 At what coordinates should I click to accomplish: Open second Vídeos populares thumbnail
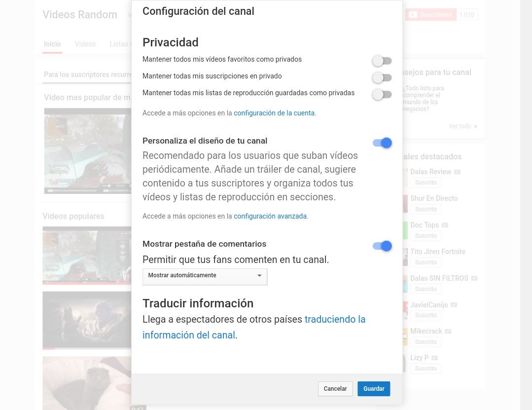(x=87, y=320)
